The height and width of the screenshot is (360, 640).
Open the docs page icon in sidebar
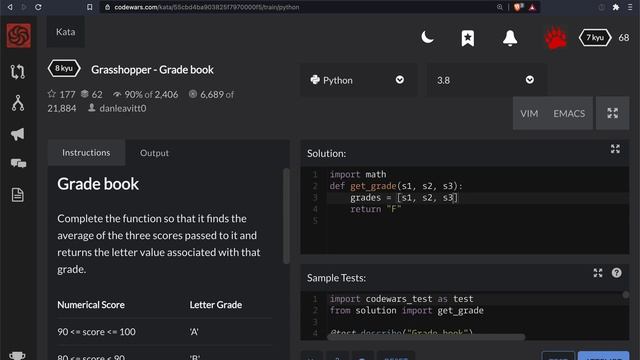click(18, 195)
